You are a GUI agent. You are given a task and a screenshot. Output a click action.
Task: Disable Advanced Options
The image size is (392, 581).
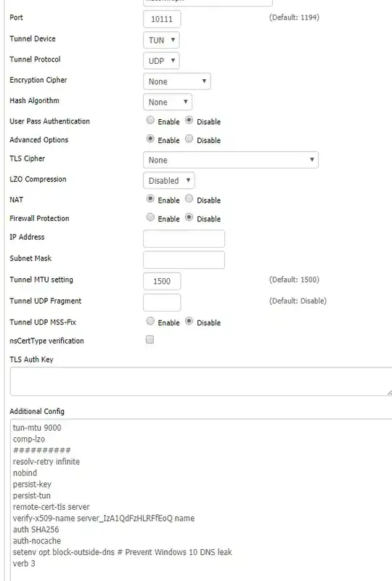[x=189, y=139]
